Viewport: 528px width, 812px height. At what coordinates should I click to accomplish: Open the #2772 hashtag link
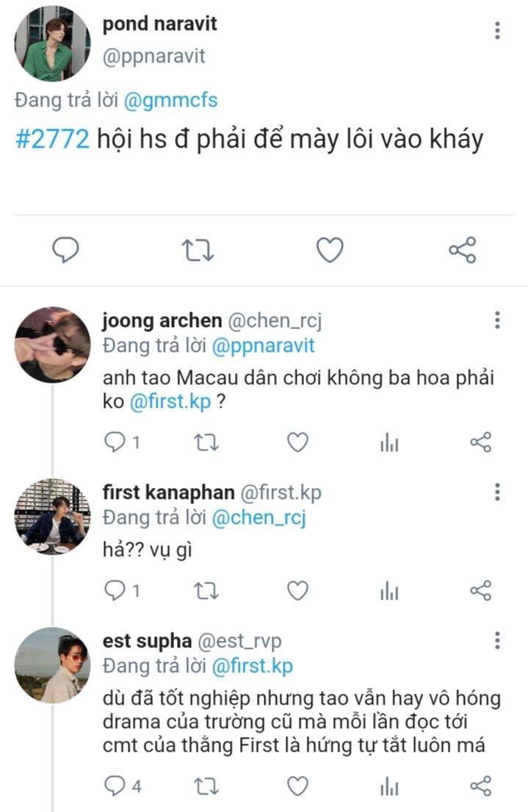coord(51,138)
